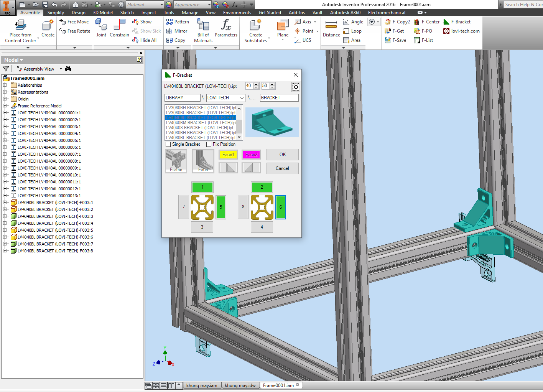Click Place from Content Center icon

click(x=20, y=26)
